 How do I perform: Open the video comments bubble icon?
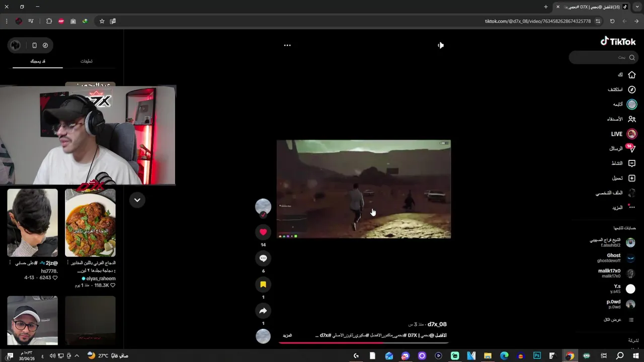(263, 258)
